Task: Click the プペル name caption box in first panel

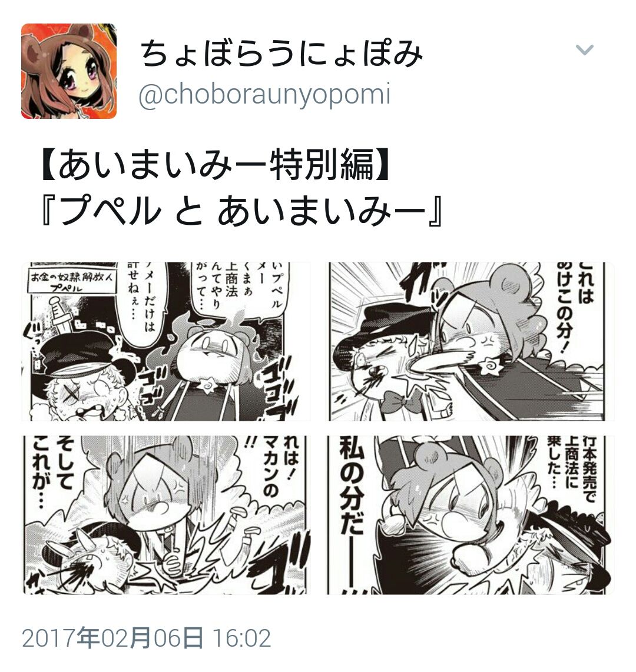Action: tap(71, 282)
